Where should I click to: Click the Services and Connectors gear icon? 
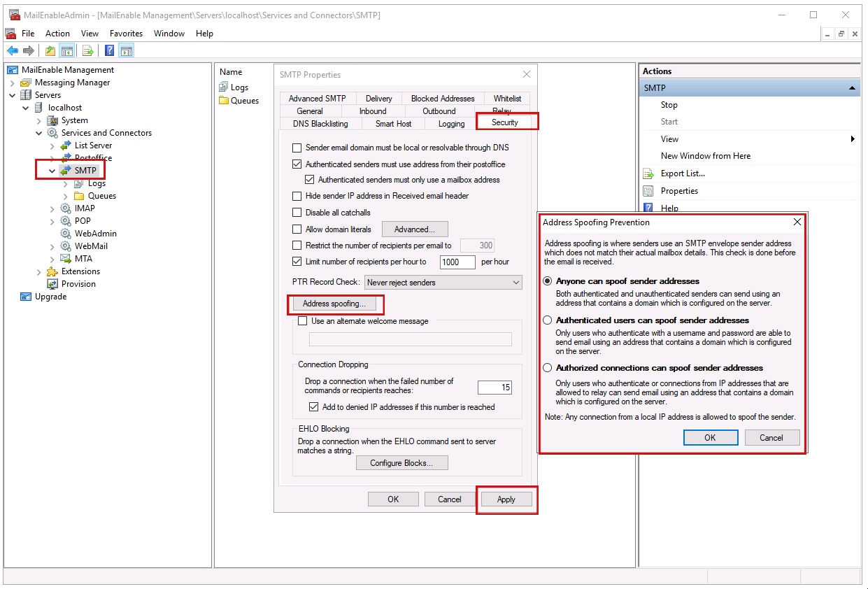[52, 133]
